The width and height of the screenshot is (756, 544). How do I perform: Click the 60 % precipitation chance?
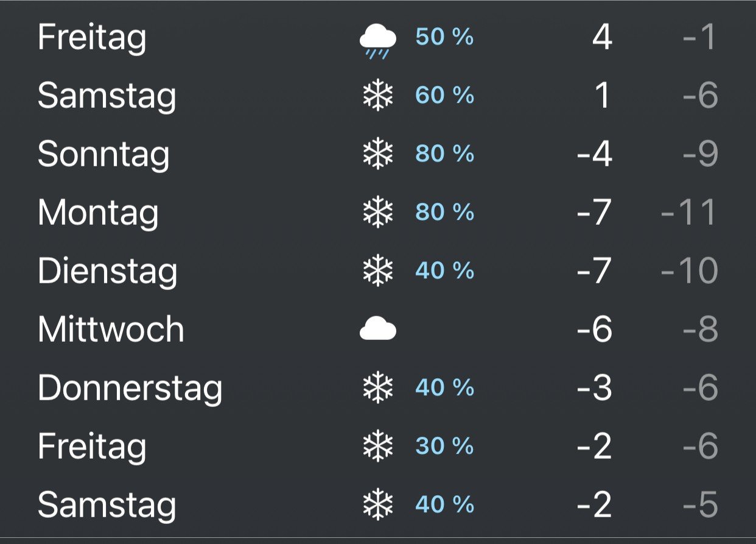coord(444,96)
